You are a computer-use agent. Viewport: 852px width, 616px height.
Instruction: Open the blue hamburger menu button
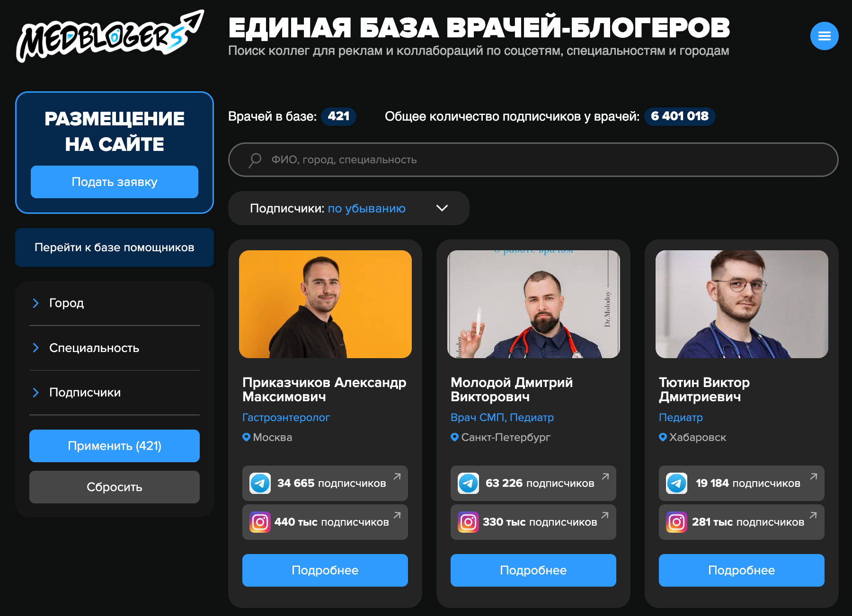824,36
